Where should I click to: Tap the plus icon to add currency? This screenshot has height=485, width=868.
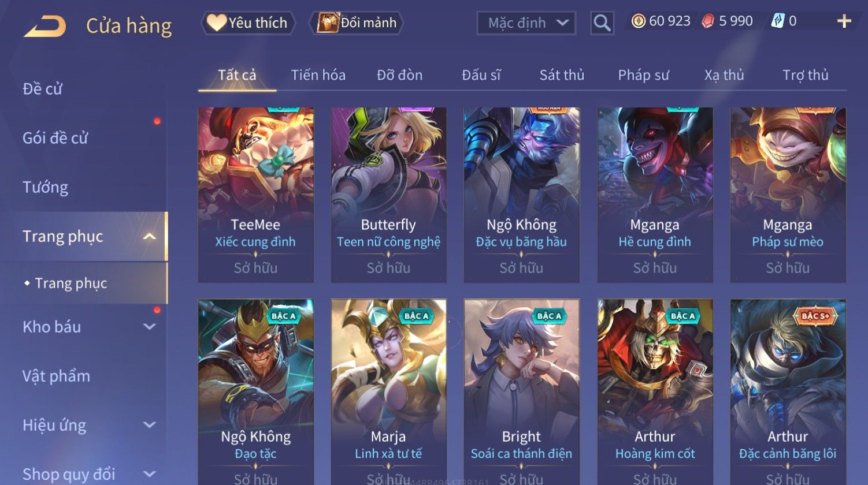[844, 21]
